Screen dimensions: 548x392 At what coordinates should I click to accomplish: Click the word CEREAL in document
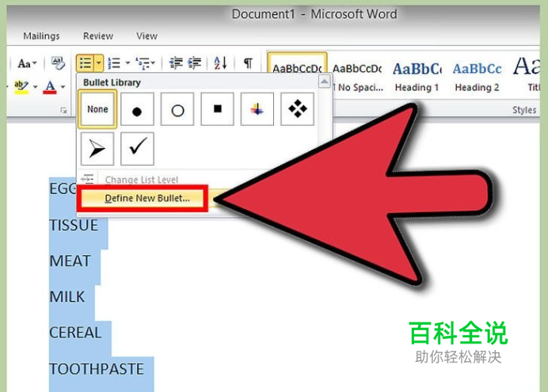click(75, 333)
